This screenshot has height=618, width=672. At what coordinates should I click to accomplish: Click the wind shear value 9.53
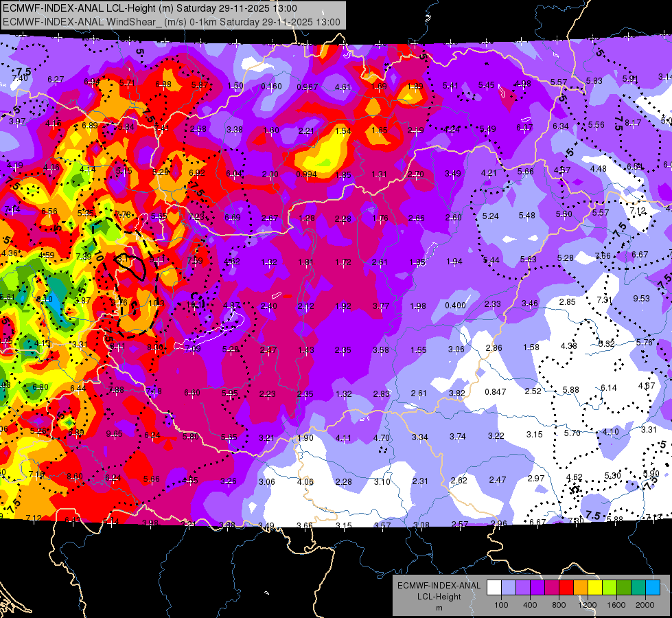coord(642,299)
